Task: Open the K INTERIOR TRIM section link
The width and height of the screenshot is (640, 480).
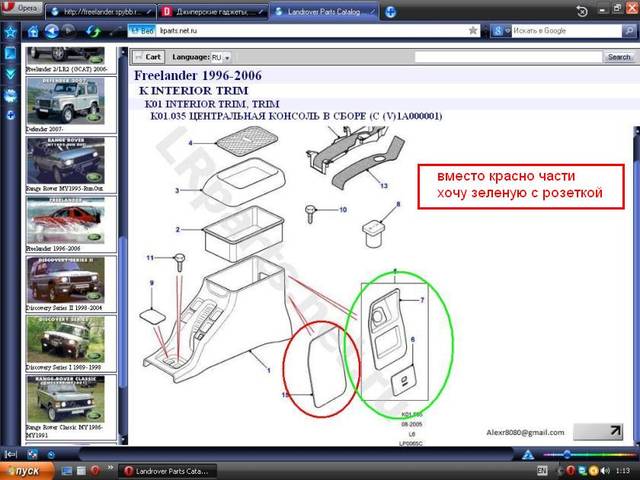Action: click(193, 91)
